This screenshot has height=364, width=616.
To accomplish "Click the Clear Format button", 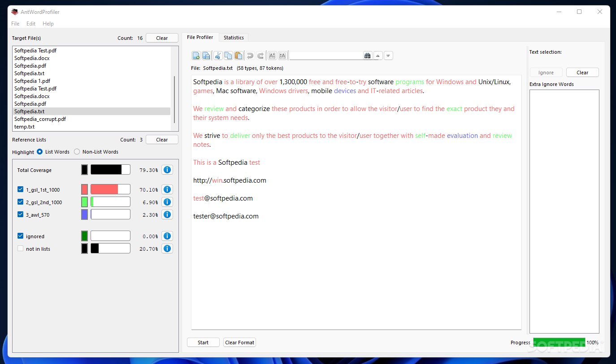I will point(239,343).
